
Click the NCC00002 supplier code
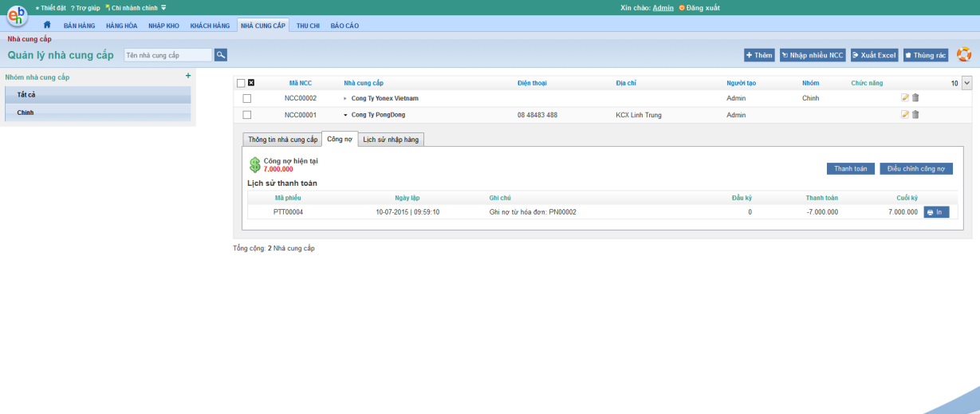(301, 98)
